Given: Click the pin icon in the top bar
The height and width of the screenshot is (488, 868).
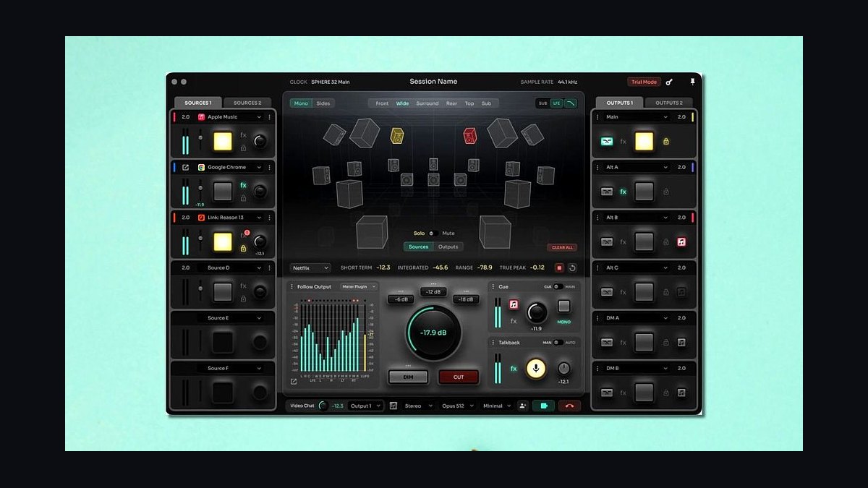Looking at the screenshot, I should click(x=692, y=82).
